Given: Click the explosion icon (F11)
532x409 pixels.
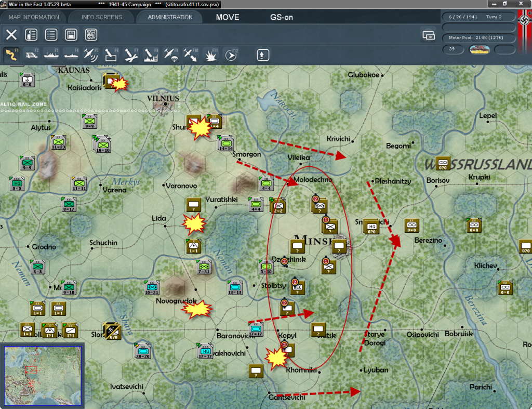Looking at the screenshot, I should pos(211,55).
